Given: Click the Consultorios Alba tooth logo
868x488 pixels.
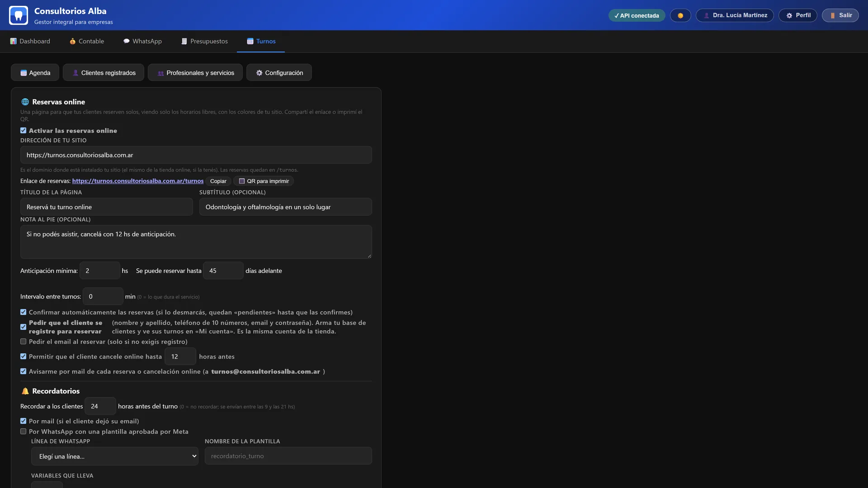Looking at the screenshot, I should point(19,15).
